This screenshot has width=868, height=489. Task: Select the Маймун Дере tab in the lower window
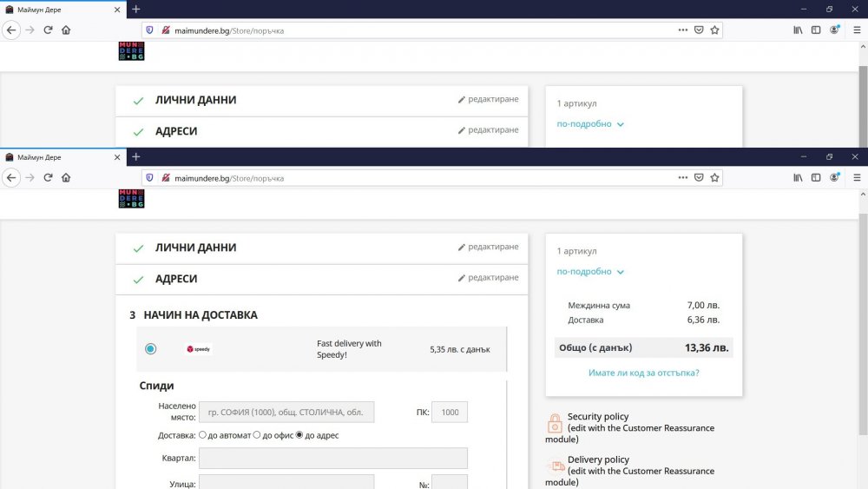62,157
